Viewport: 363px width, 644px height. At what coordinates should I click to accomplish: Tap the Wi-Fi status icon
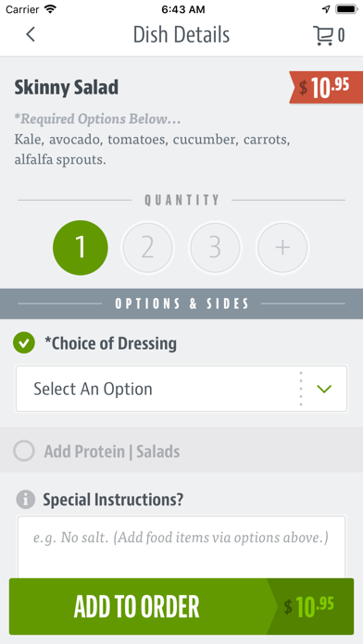(x=51, y=9)
